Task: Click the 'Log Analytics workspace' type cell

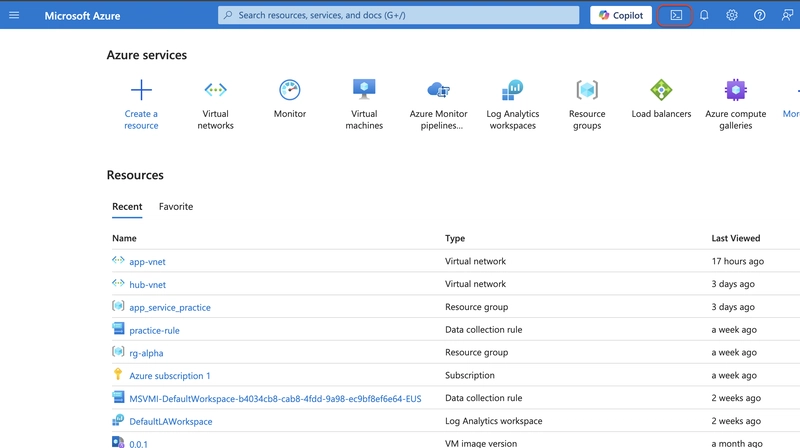Action: pyautogui.click(x=493, y=421)
